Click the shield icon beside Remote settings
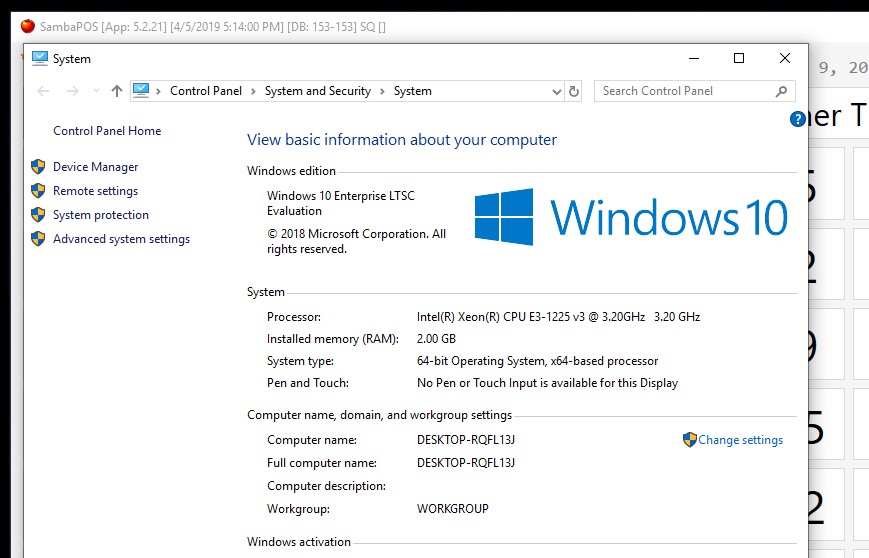This screenshot has height=558, width=869. tap(38, 191)
